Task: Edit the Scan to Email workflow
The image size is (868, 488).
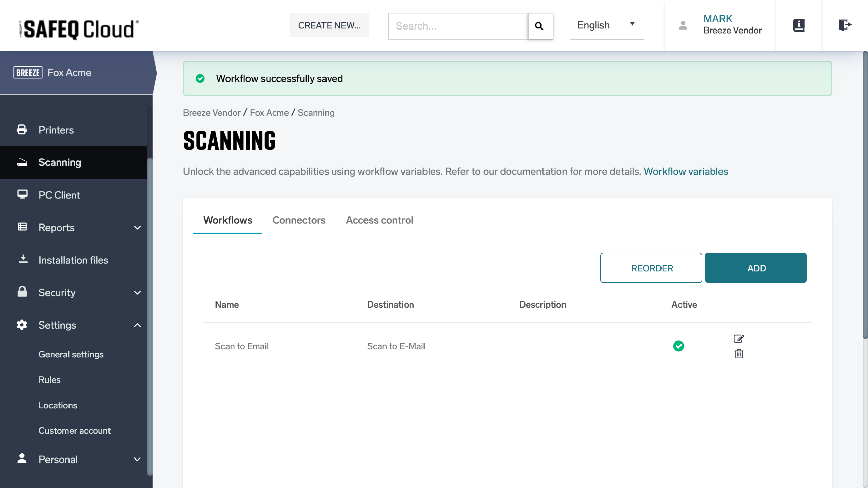Action: click(x=738, y=338)
